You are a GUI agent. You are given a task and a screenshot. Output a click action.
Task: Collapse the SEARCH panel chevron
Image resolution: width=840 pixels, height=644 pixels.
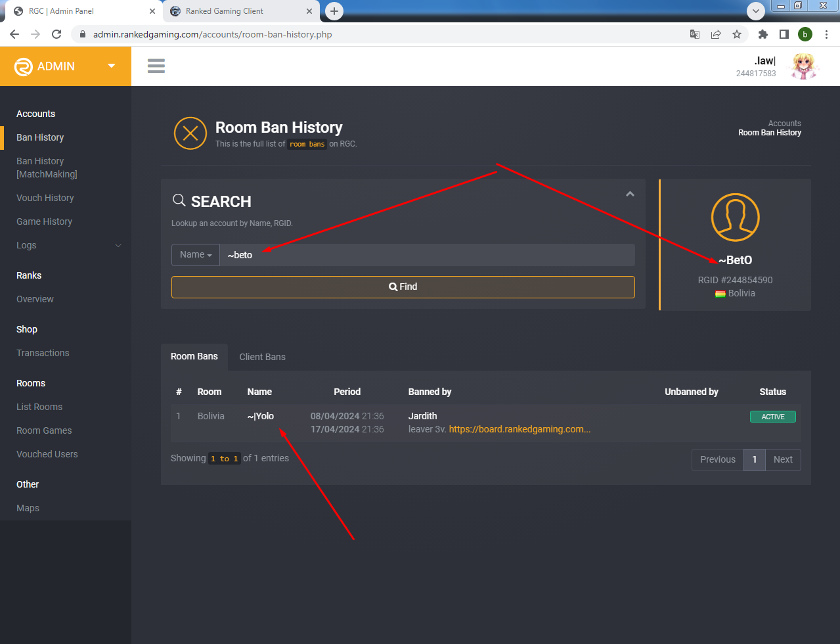point(630,194)
